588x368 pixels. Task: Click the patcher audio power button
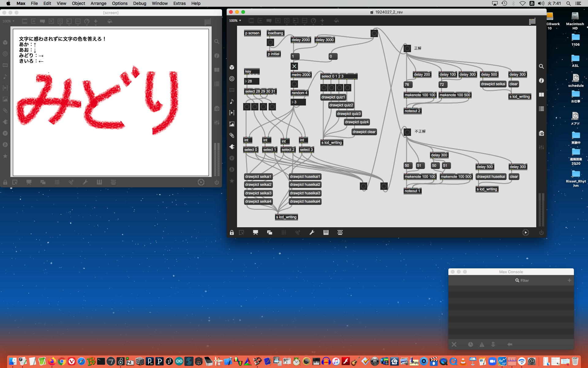541,233
